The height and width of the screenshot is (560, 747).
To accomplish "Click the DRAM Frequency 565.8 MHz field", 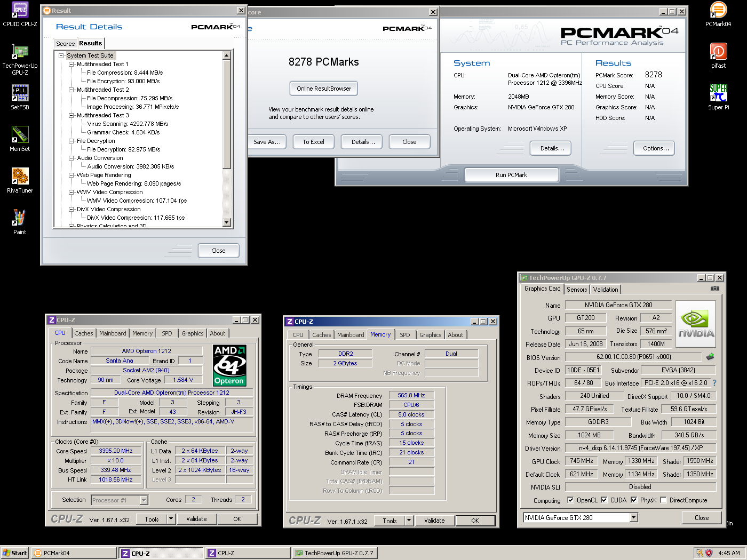I will (x=411, y=395).
